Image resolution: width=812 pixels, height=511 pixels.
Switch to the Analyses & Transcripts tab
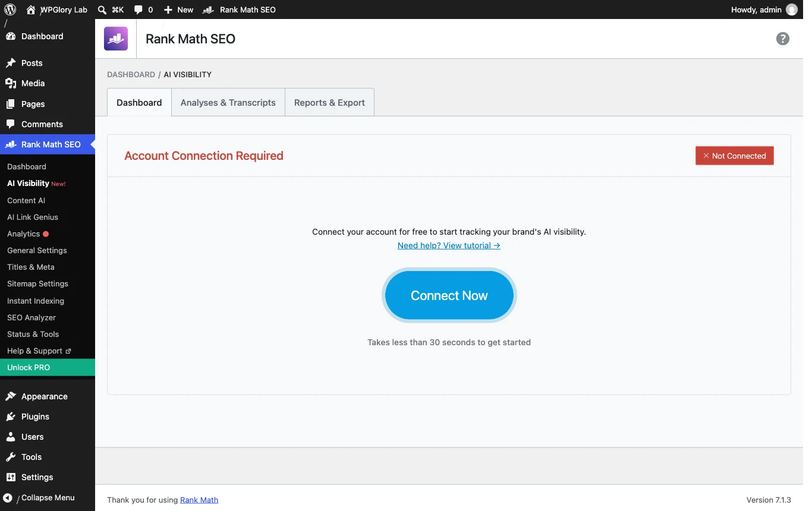228,102
